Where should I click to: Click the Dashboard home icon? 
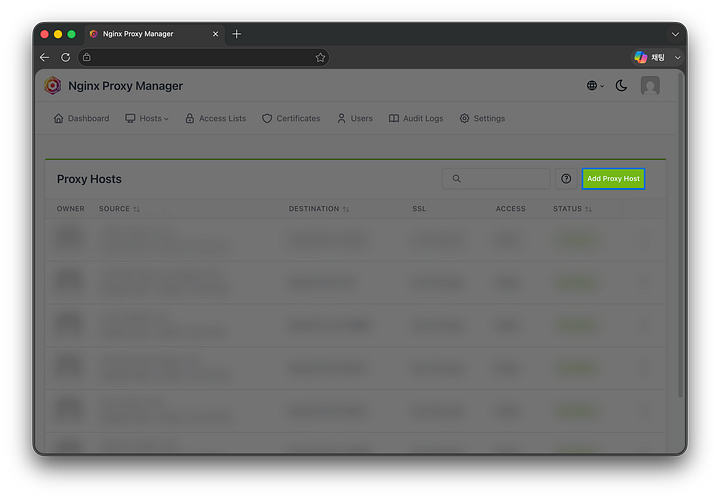click(x=58, y=118)
